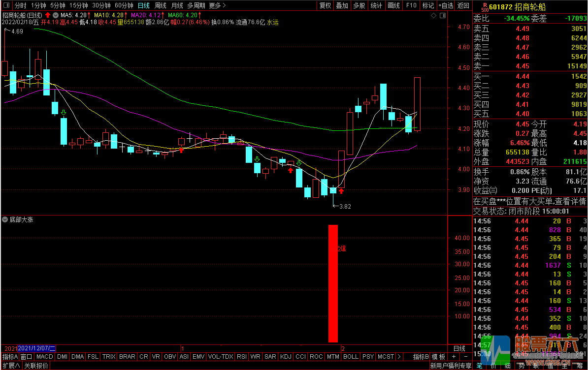The height and width of the screenshot is (370, 588).
Task: Apply the VOL-TDX indicator
Action: coord(221,357)
